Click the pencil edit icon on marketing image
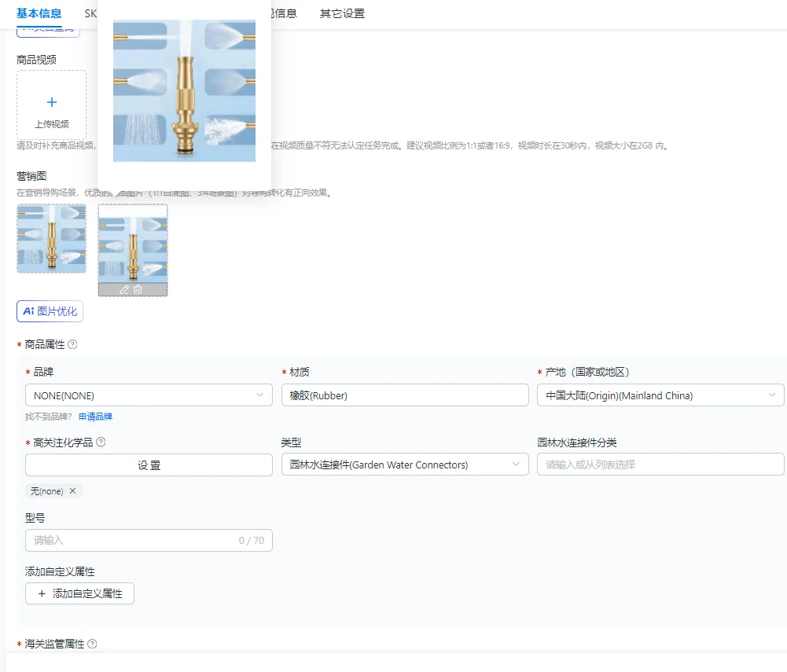This screenshot has width=787, height=672. (124, 289)
